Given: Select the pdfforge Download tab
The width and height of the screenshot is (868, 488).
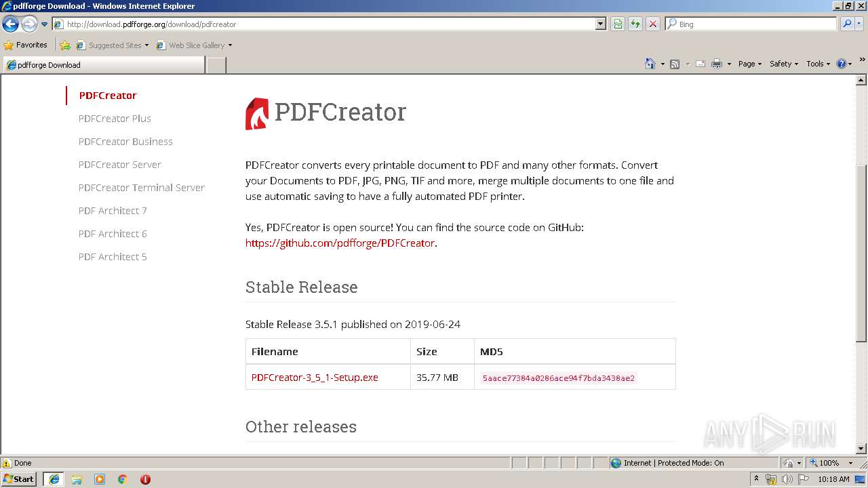Looking at the screenshot, I should pos(103,65).
